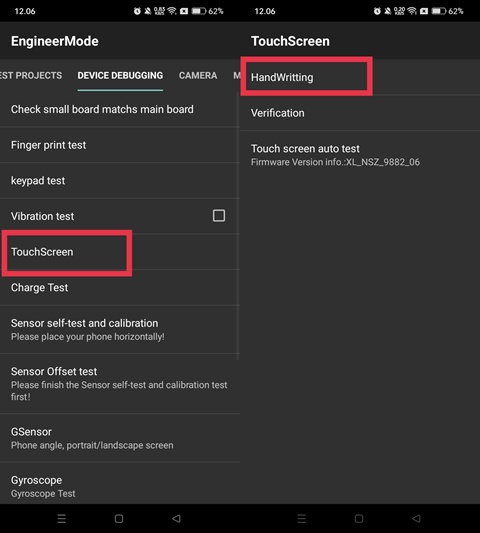Open the Verification option

[x=360, y=113]
